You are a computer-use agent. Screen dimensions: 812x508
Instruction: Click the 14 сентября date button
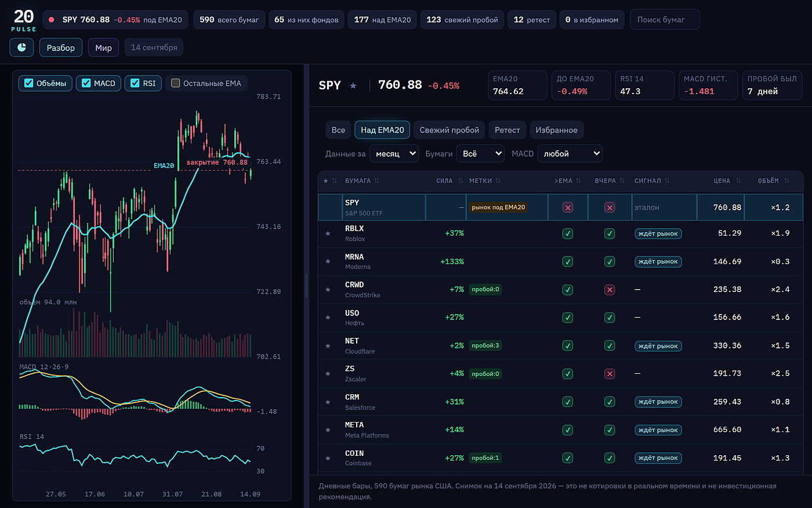[154, 48]
